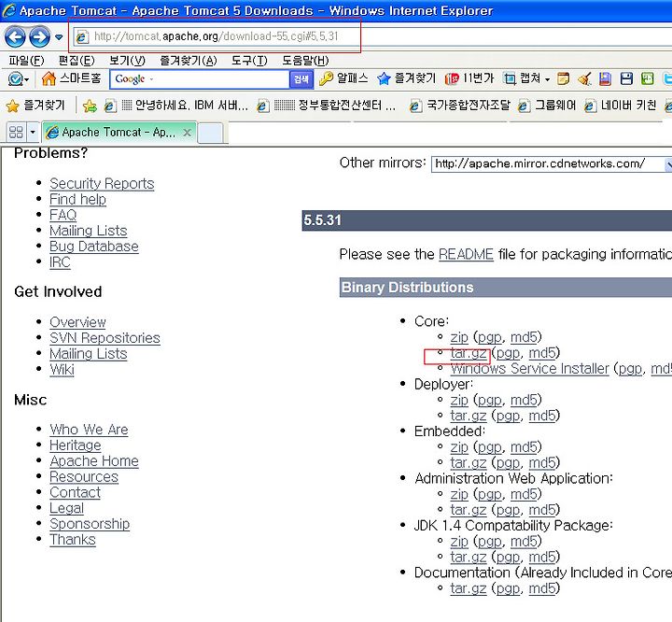Open the Favorites bar 즐겨찾기 star button
This screenshot has height=622, width=672.
35,106
